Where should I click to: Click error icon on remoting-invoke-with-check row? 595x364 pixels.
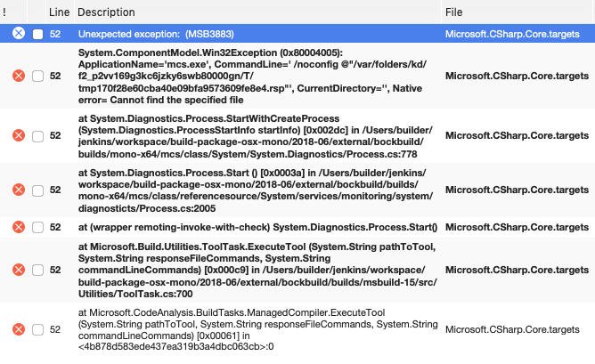coord(19,227)
